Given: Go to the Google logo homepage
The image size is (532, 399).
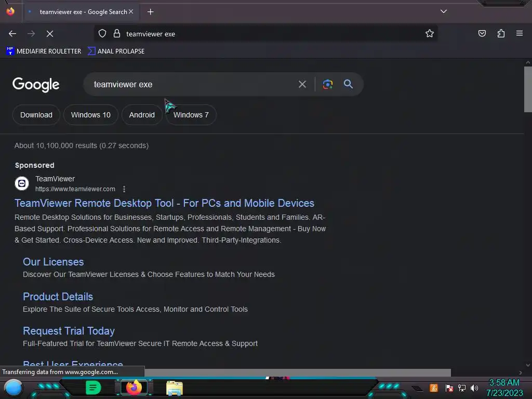Looking at the screenshot, I should pos(36,85).
